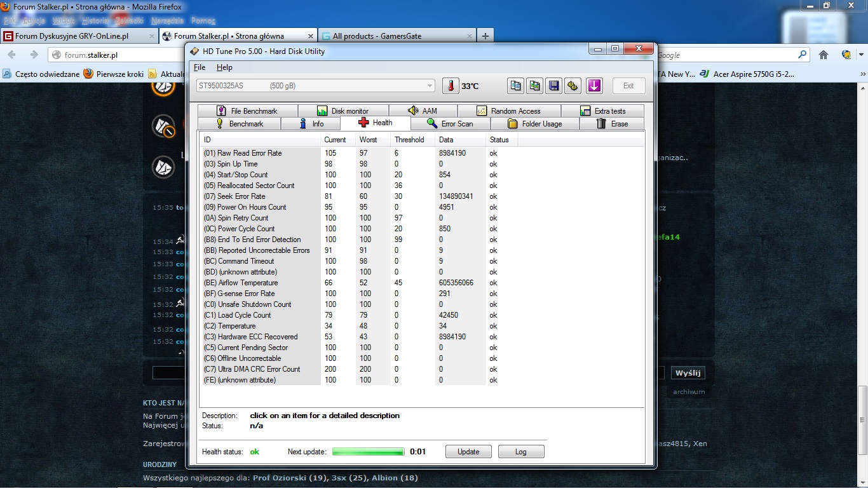Open the Help menu in HD Tune

pos(224,67)
